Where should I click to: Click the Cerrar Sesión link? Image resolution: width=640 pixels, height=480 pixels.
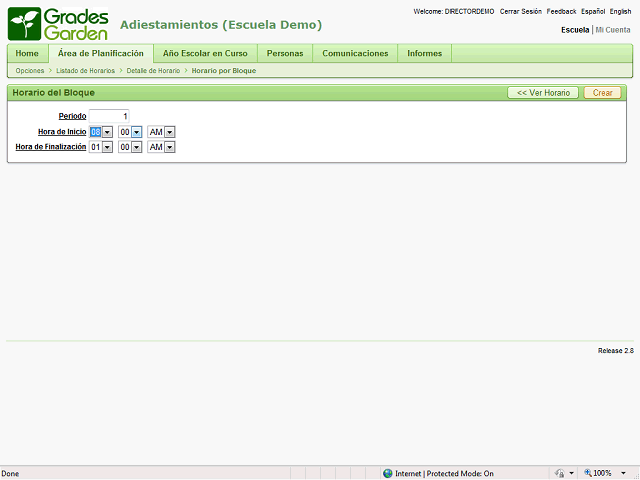pos(520,11)
